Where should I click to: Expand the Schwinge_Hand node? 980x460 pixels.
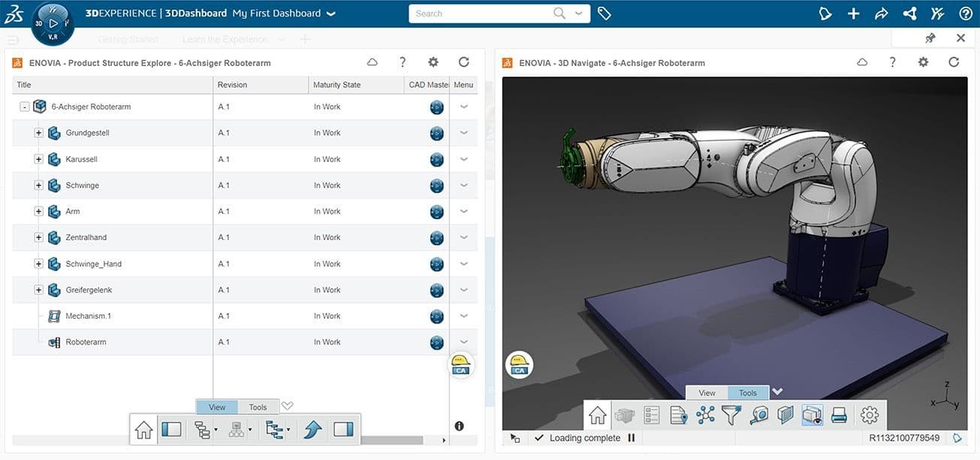point(38,263)
